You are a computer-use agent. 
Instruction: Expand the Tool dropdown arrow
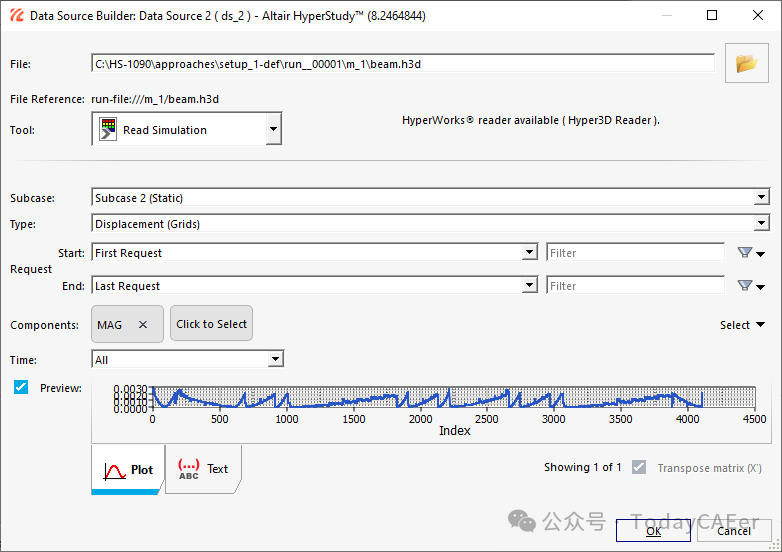pos(273,129)
